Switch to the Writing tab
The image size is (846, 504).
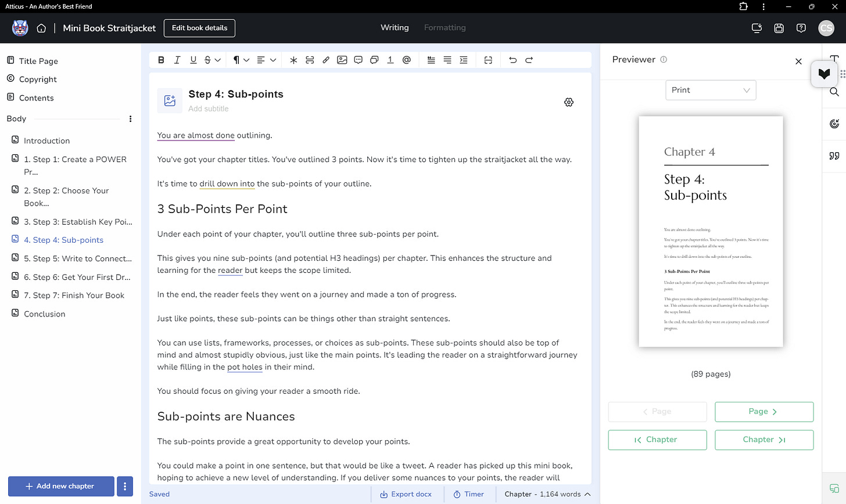[x=395, y=27]
